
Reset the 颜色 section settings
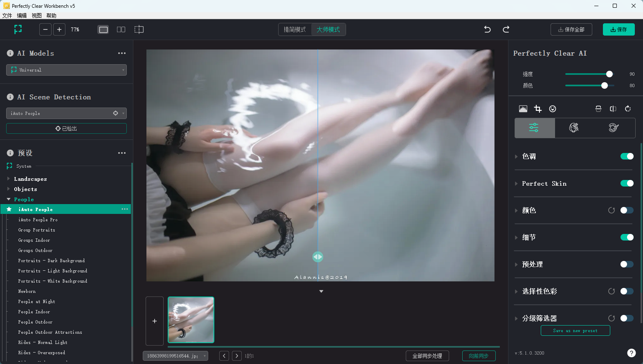(612, 210)
